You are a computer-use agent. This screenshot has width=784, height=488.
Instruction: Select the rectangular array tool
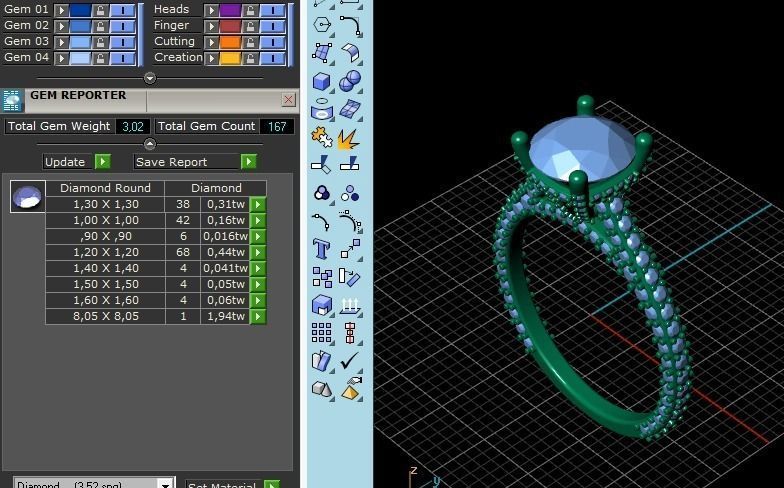pyautogui.click(x=322, y=332)
